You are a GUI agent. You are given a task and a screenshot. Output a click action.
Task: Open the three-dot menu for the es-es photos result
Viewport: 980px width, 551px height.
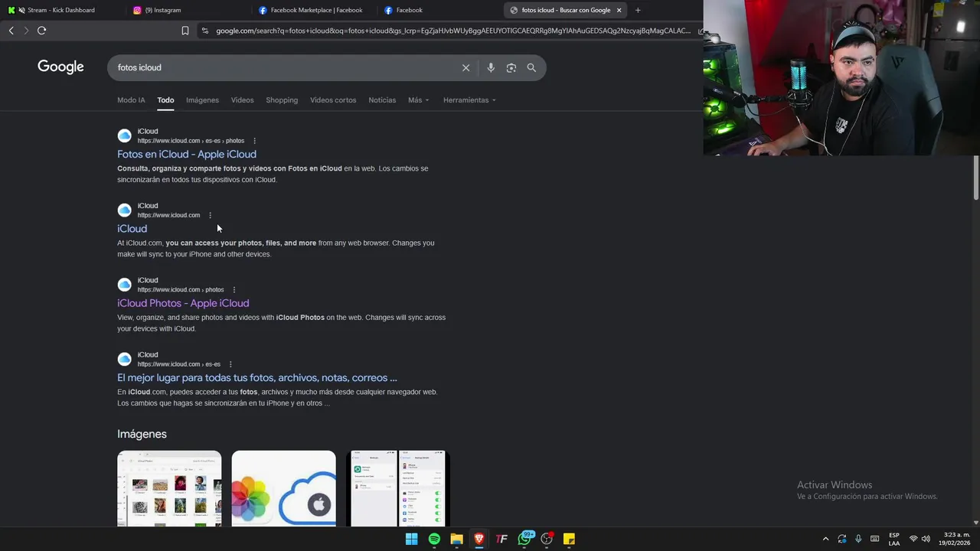click(254, 141)
